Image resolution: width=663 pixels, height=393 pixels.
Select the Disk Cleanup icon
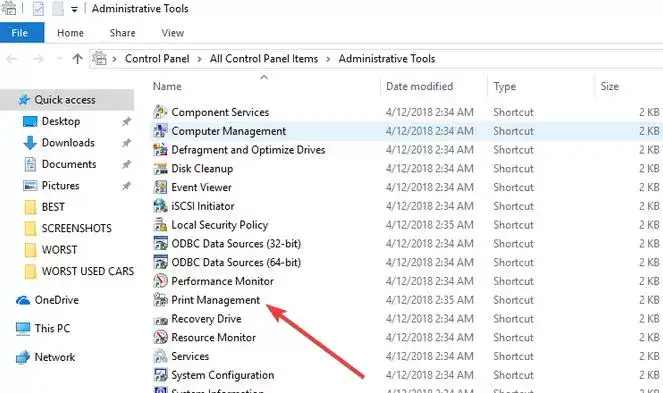(160, 168)
